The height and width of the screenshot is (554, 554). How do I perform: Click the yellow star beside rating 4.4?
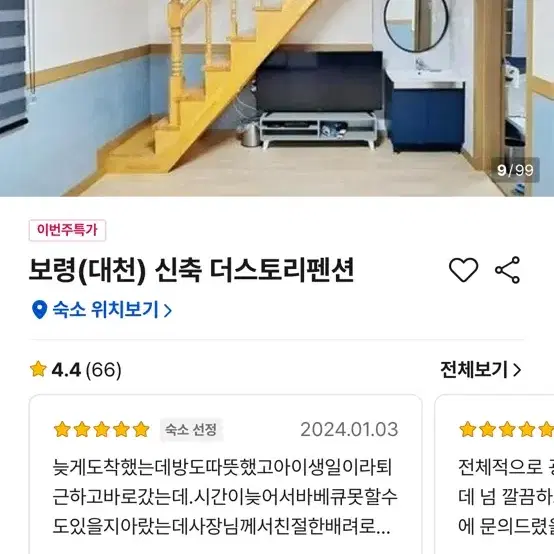[38, 369]
